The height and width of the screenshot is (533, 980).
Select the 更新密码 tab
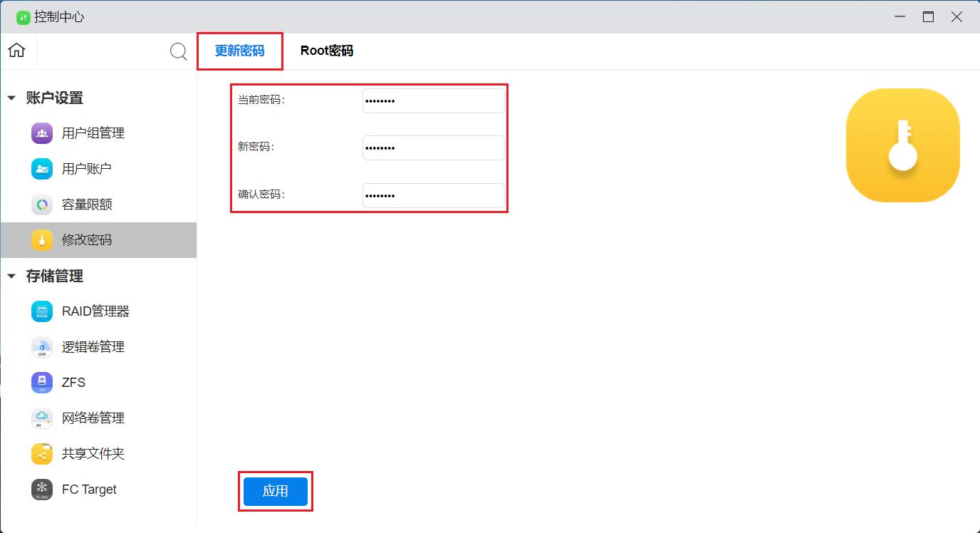click(x=239, y=51)
